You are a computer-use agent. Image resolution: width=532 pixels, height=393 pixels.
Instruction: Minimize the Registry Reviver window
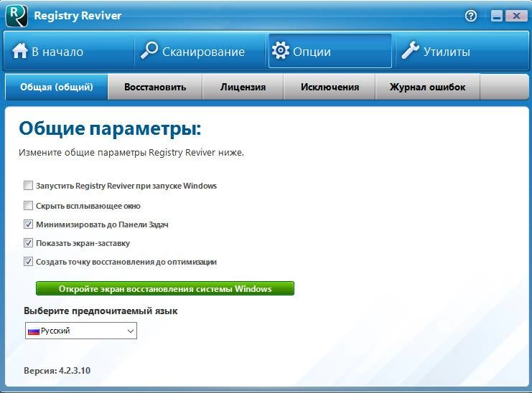[x=497, y=16]
